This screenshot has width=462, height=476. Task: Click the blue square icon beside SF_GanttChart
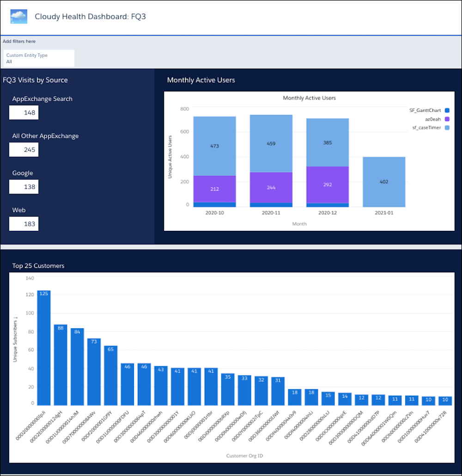447,110
